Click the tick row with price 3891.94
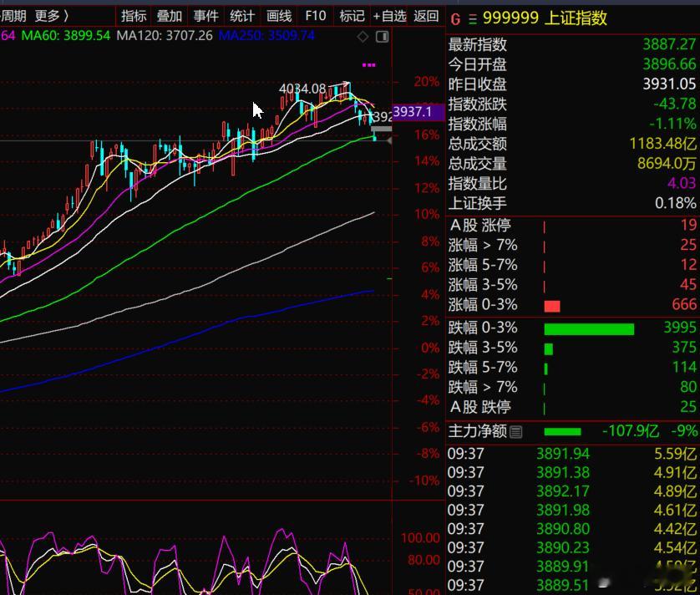The image size is (700, 595). (572, 455)
